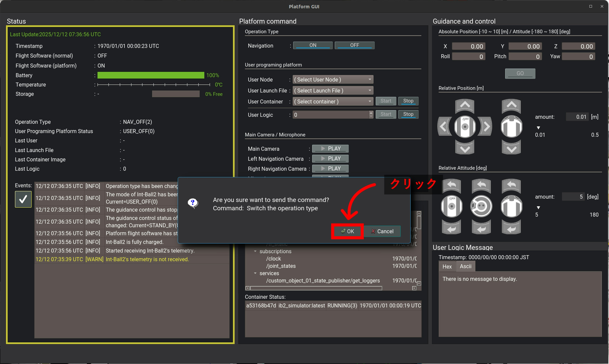The image size is (609, 364).
Task: Open the Select User Node dropdown
Action: coord(333,79)
